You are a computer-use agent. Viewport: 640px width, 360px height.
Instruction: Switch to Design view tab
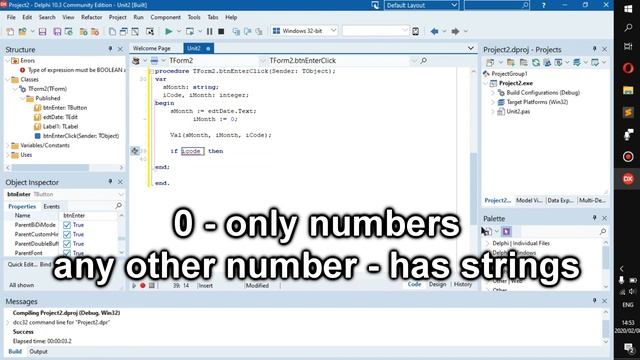pyautogui.click(x=437, y=284)
